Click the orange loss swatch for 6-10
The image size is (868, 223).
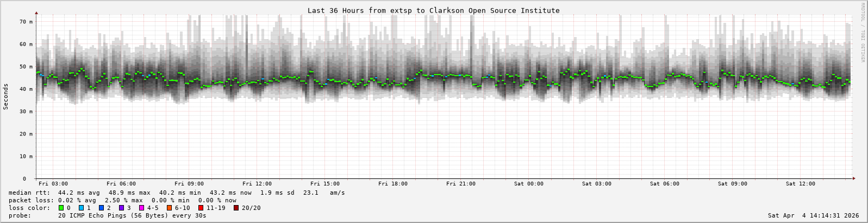[x=169, y=208]
